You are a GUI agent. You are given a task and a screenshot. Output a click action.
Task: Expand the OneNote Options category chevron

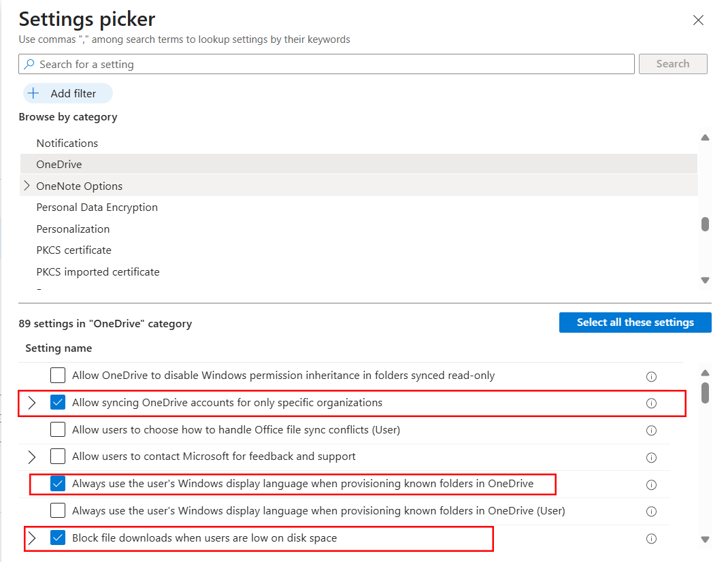click(27, 186)
